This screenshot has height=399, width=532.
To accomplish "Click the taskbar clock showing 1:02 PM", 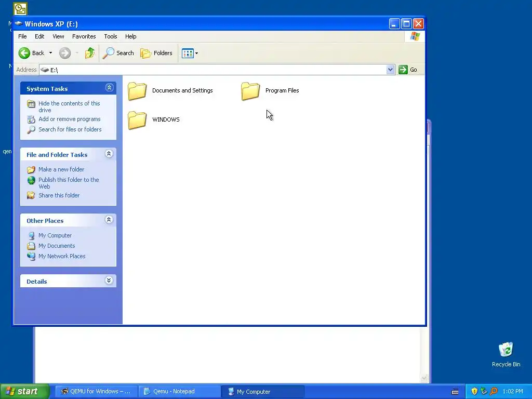I will click(x=513, y=392).
